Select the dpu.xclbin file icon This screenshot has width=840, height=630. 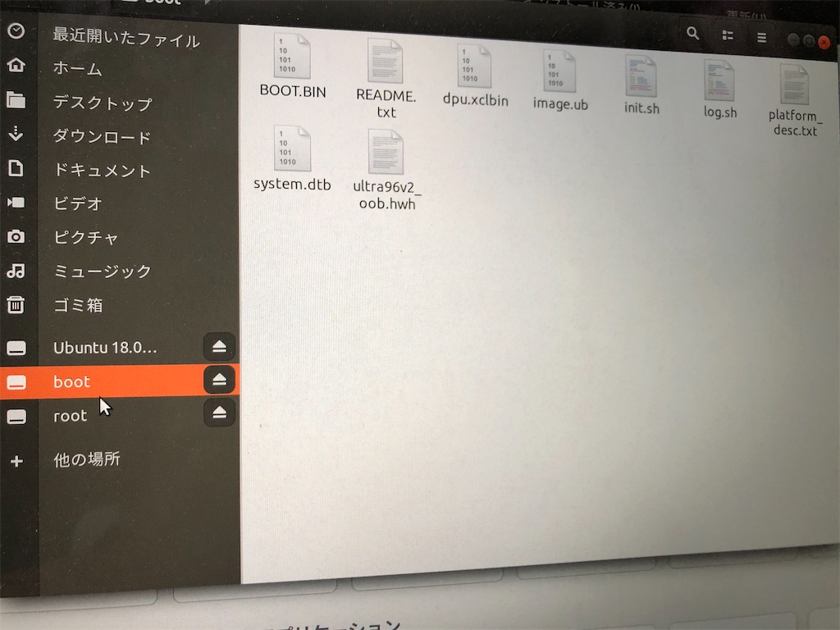(x=474, y=66)
